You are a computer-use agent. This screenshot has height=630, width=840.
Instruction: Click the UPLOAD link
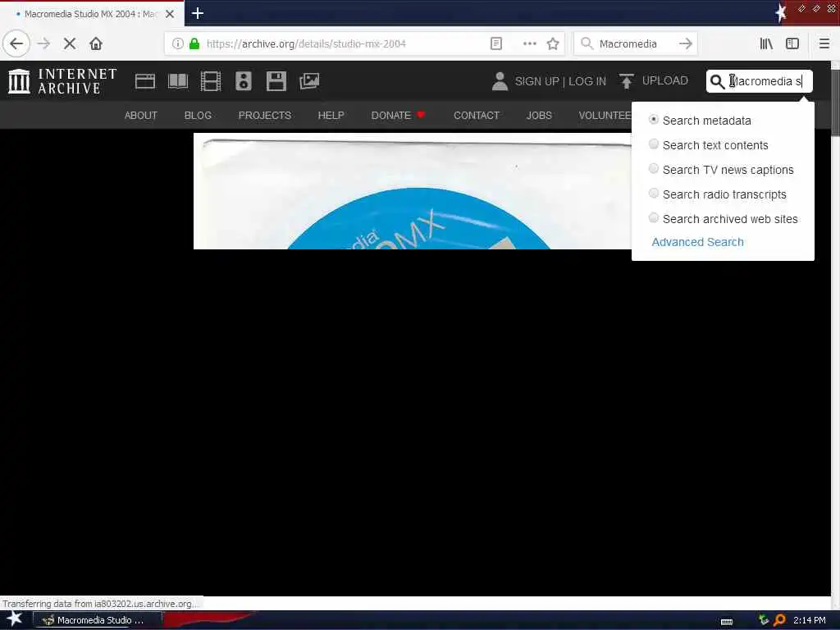[x=664, y=81]
